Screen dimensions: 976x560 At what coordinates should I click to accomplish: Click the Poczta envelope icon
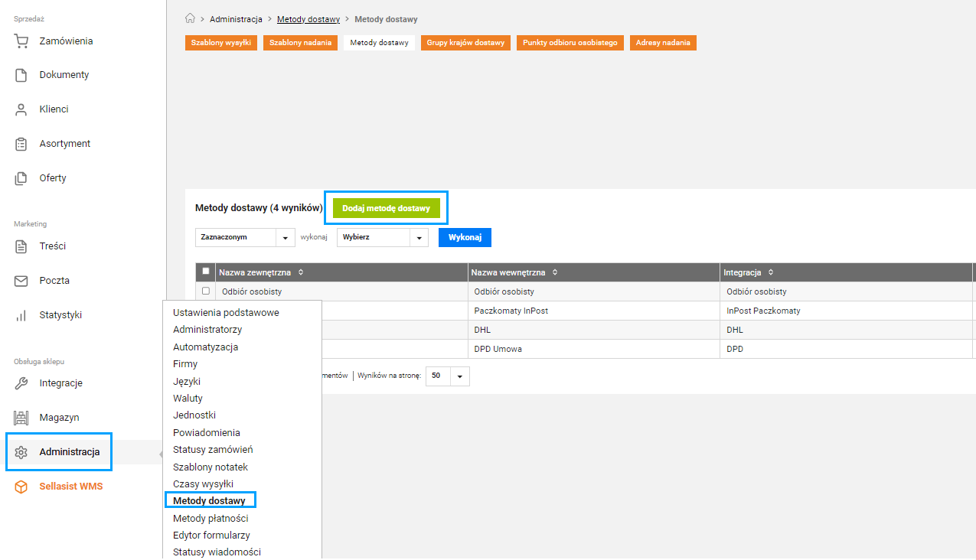coord(21,281)
